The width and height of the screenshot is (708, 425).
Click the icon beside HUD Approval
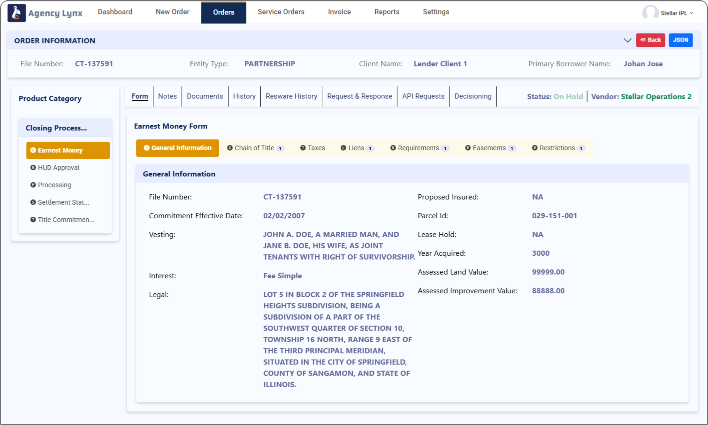[33, 167]
